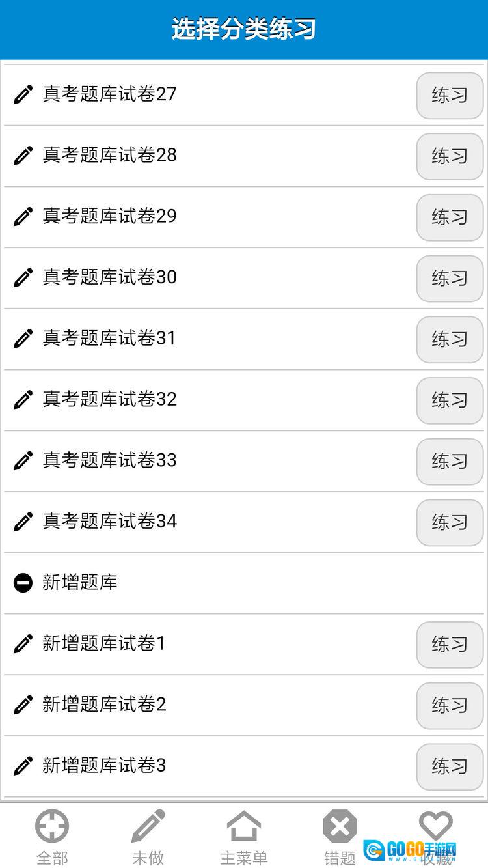Select the 真考题库试卷29 list entry

click(110, 216)
